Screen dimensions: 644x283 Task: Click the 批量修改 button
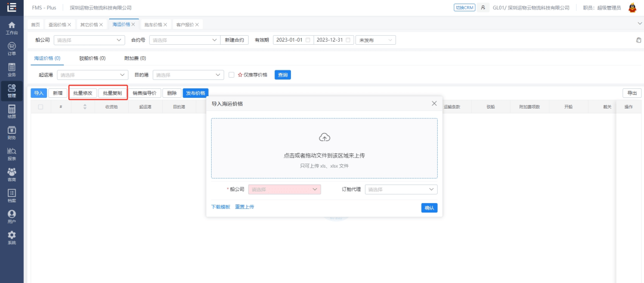pos(83,93)
